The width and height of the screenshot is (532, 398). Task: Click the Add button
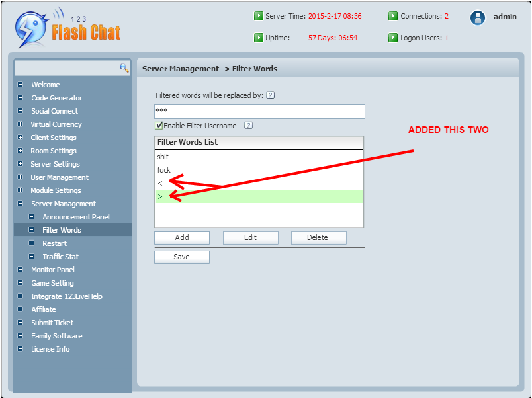tap(183, 237)
